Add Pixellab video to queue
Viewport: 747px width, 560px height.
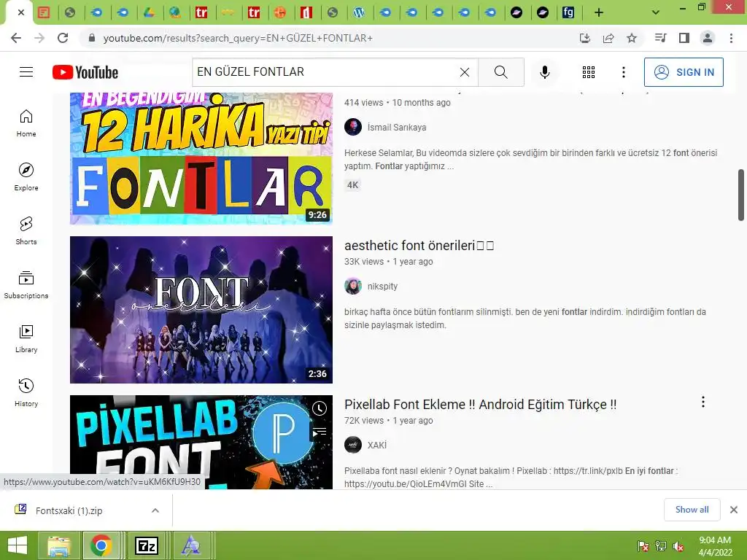coord(320,432)
